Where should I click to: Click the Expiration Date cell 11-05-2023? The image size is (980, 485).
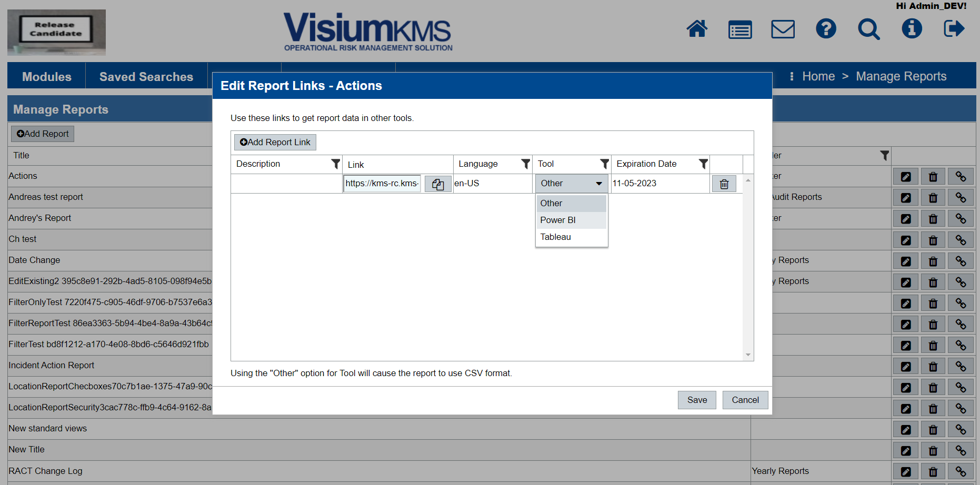pos(660,184)
